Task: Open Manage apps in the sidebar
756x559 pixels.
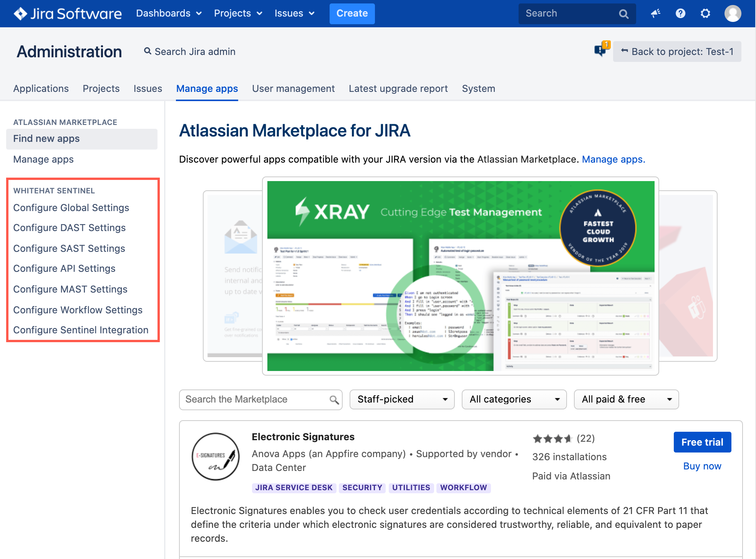Action: 43,159
